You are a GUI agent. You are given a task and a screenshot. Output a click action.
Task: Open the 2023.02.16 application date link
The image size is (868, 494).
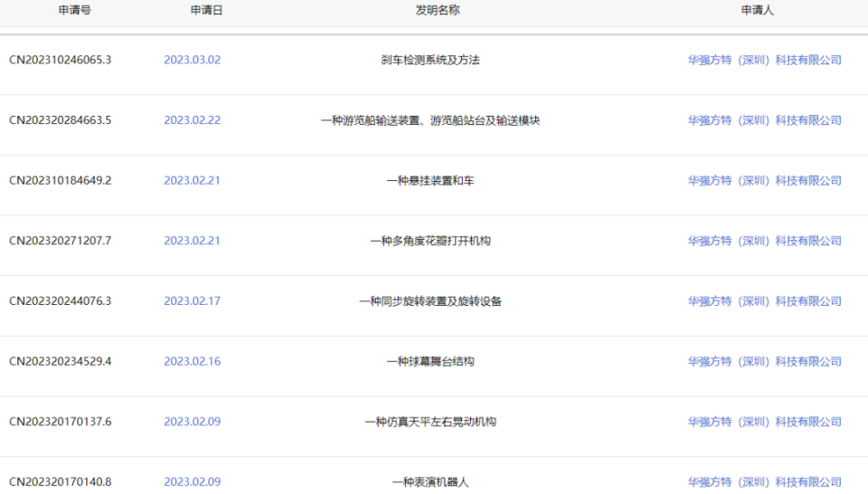[x=192, y=362]
